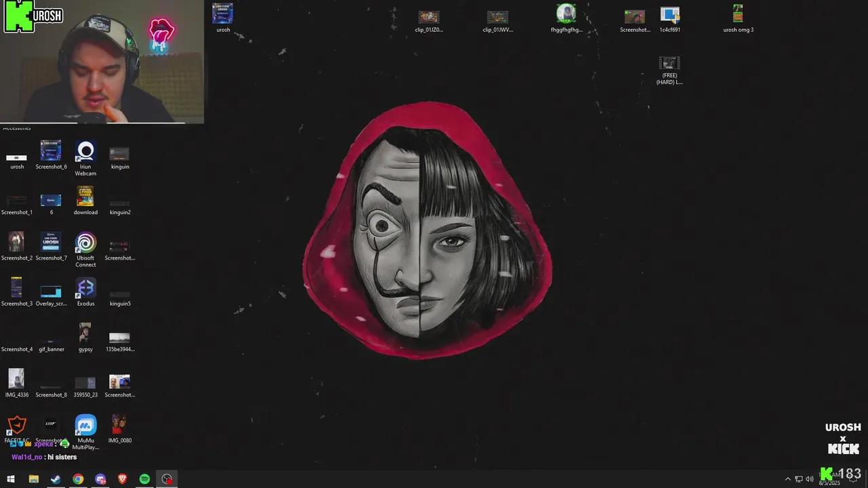This screenshot has height=488, width=868.
Task: Select the MuMu MultiPlayer desktop shortcut
Action: click(x=85, y=432)
